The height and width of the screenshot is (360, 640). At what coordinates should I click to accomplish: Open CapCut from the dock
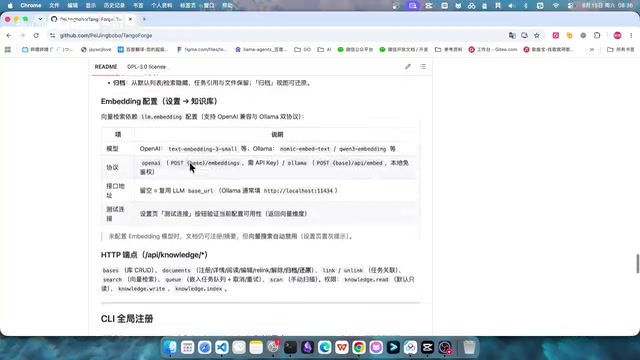[427, 347]
